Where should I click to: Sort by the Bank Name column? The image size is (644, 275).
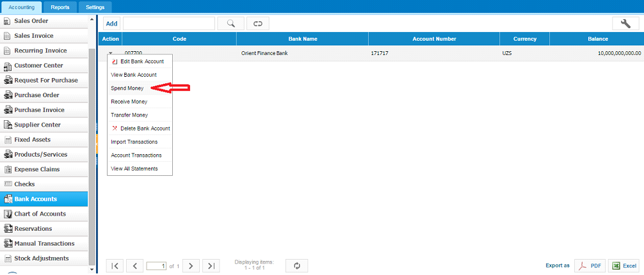303,39
